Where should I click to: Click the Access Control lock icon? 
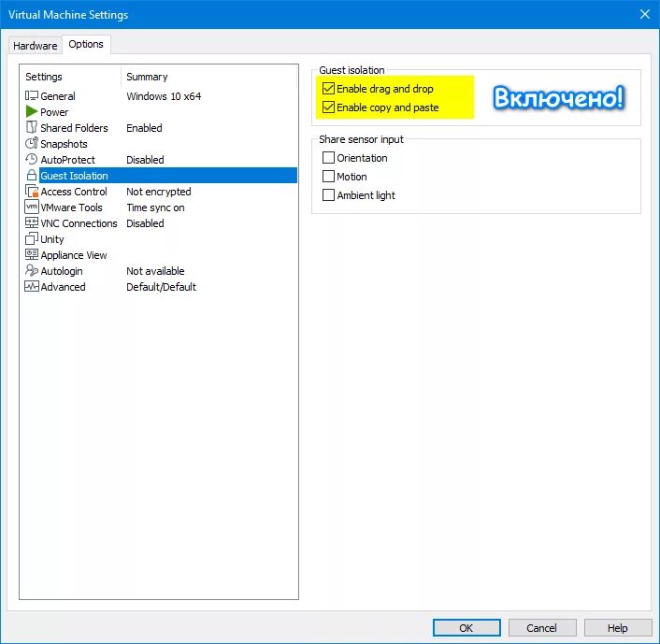32,191
